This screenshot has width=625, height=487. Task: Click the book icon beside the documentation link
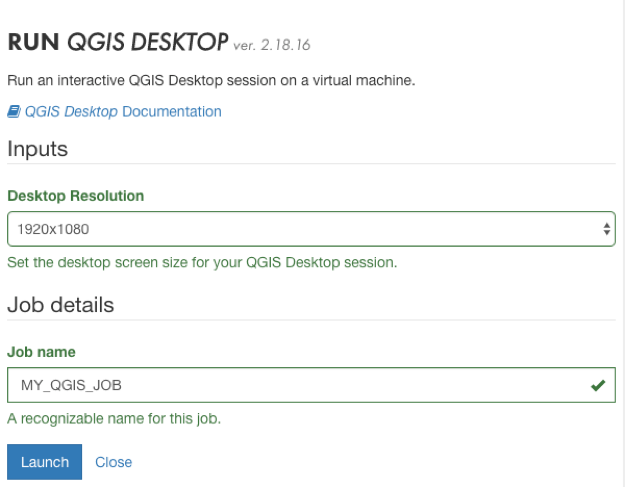point(13,112)
